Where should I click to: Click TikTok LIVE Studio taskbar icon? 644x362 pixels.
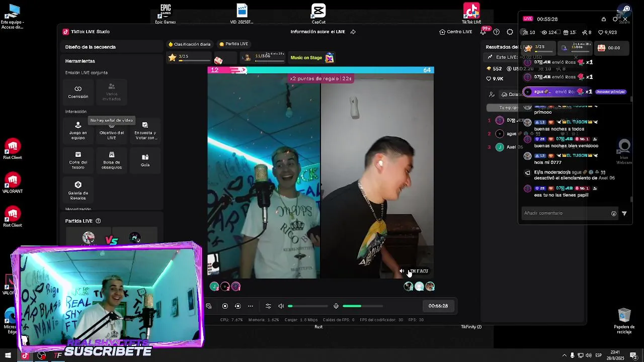pyautogui.click(x=25, y=355)
